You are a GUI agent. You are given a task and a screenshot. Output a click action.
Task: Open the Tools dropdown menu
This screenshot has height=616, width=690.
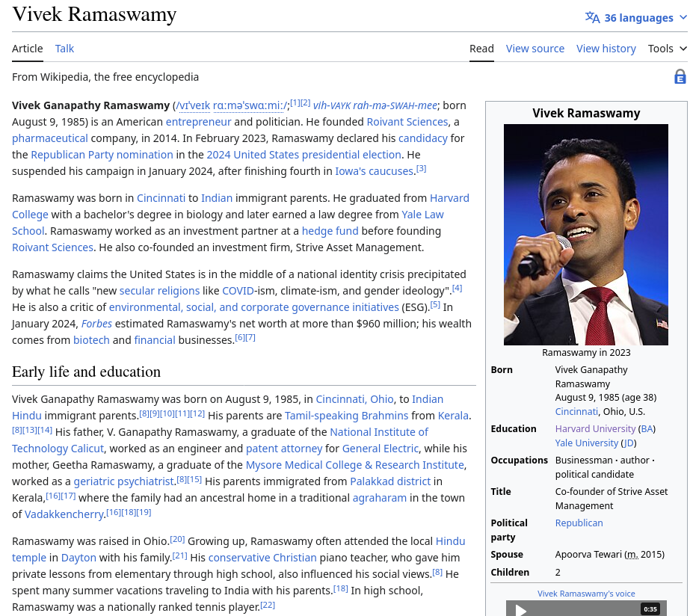coord(667,49)
